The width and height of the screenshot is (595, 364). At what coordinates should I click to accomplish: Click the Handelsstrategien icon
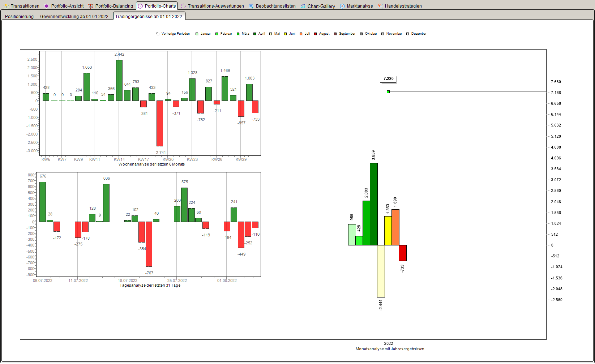(x=380, y=6)
